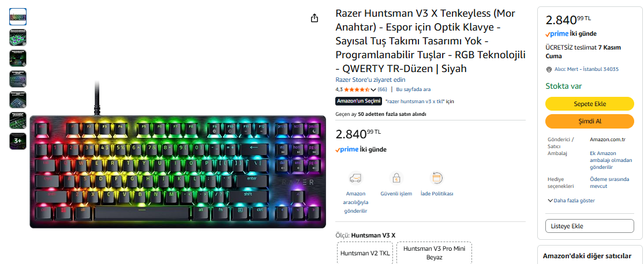Click the 'Sepete Ekle' button
This screenshot has width=644, height=264.
(x=589, y=104)
